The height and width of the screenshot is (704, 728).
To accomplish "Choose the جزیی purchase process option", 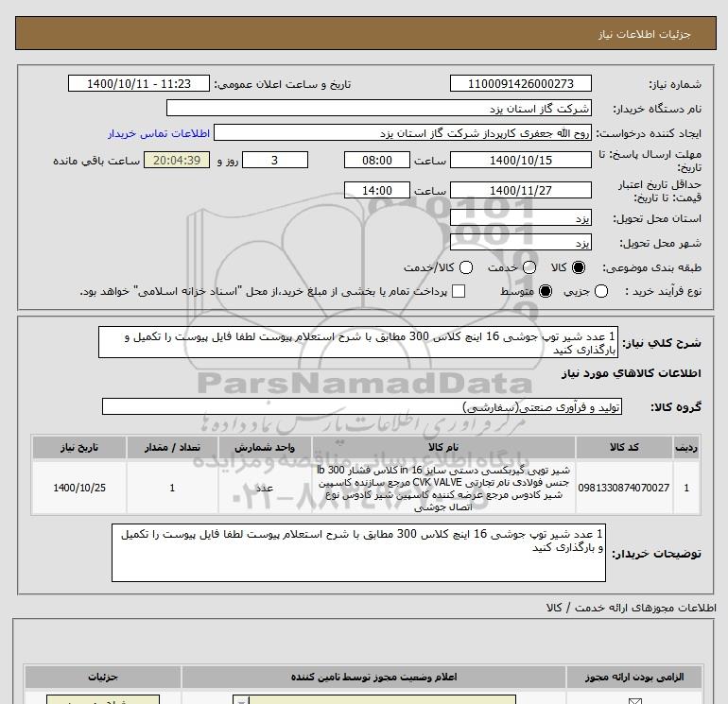I will click(601, 291).
